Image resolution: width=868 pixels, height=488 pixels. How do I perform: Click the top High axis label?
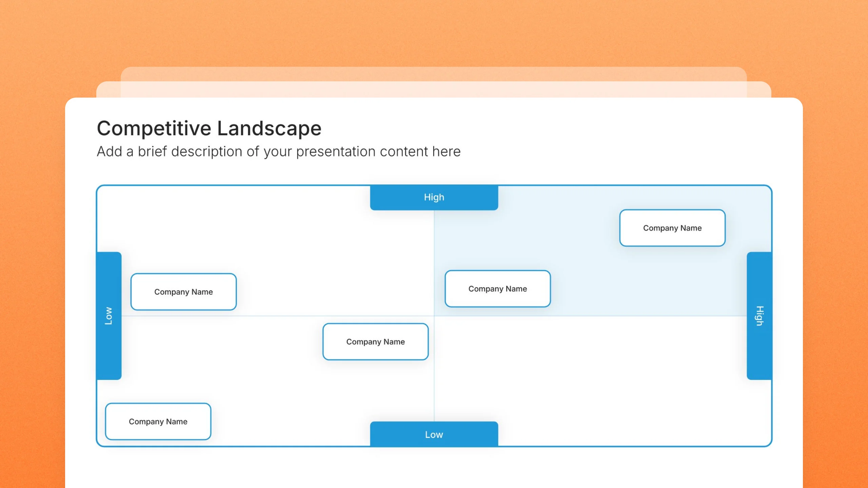pyautogui.click(x=434, y=198)
